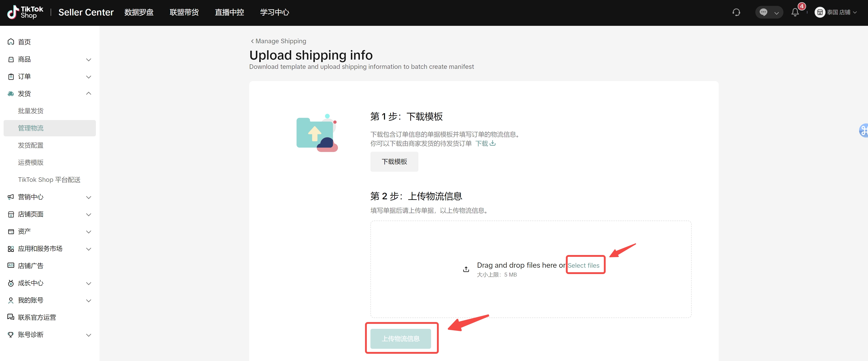Click the floating widget on right edge
The height and width of the screenshot is (361, 868).
pos(864,131)
